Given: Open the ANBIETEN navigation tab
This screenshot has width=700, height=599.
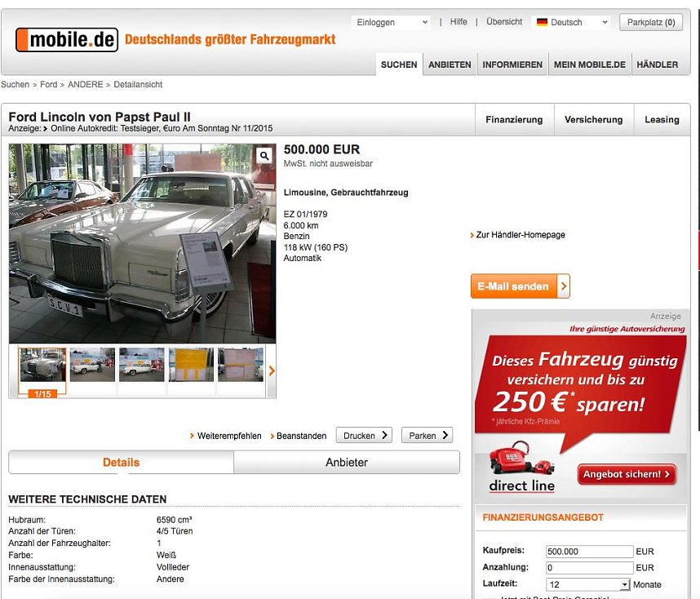Looking at the screenshot, I should click(450, 64).
